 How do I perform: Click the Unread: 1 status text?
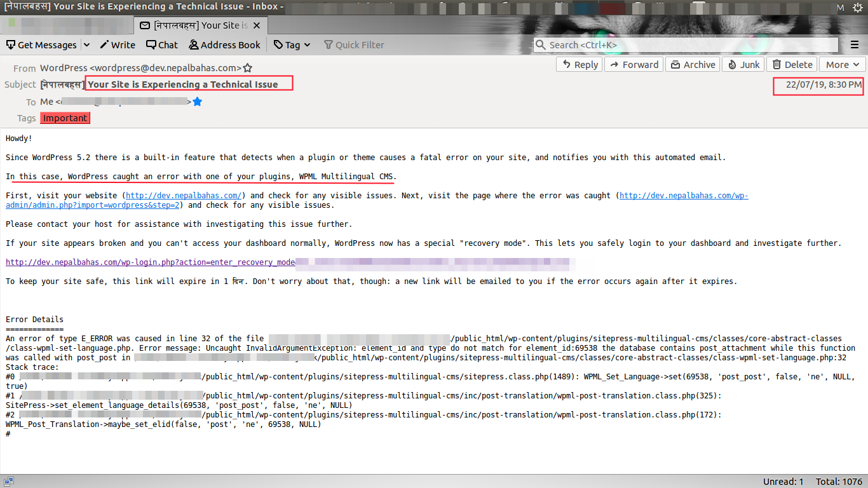(x=783, y=482)
